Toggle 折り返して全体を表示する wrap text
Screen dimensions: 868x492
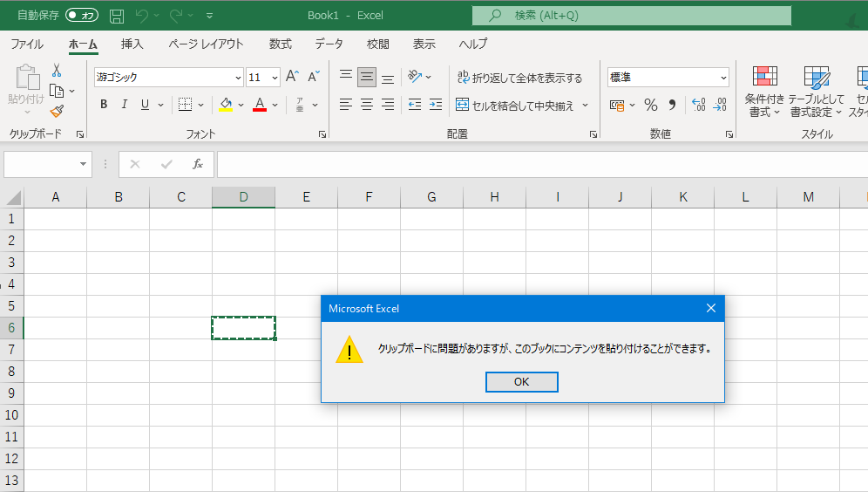[519, 78]
